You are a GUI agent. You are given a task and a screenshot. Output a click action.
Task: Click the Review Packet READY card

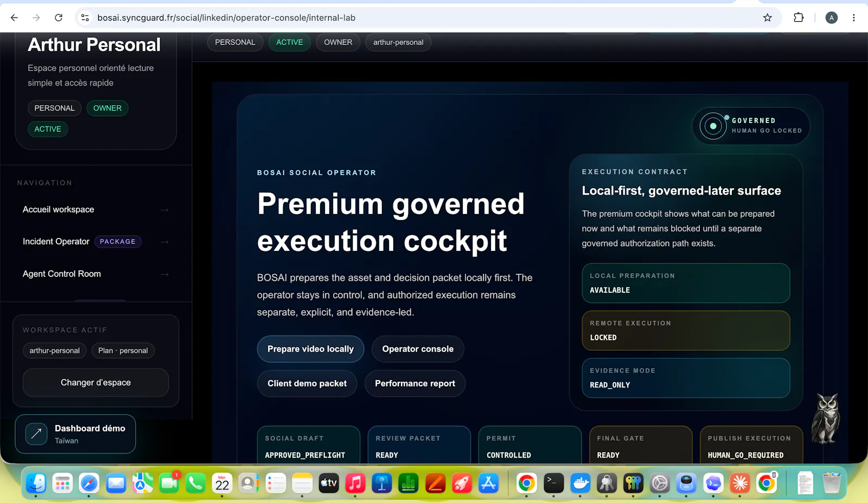click(x=419, y=446)
